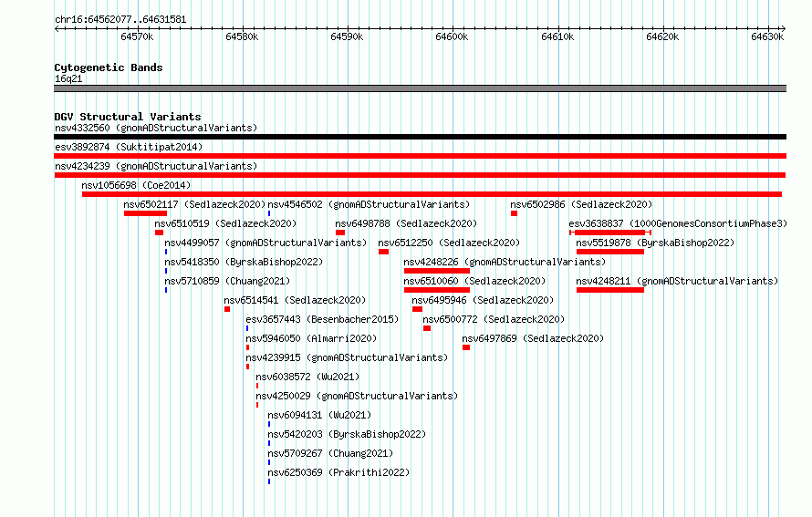Open nsv4499057 (gnomADStructuralVariants) label
Screen dimensions: 812x517
265,243
